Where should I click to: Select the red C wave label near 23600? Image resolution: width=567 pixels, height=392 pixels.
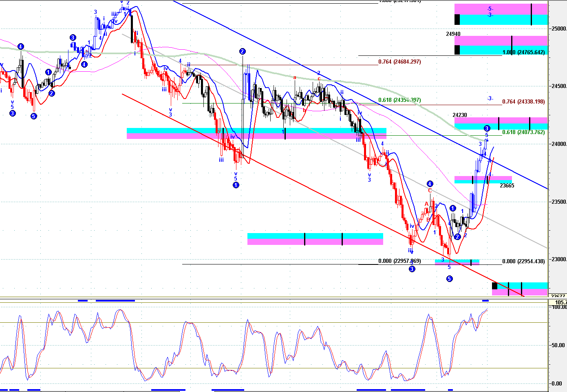tap(430, 191)
